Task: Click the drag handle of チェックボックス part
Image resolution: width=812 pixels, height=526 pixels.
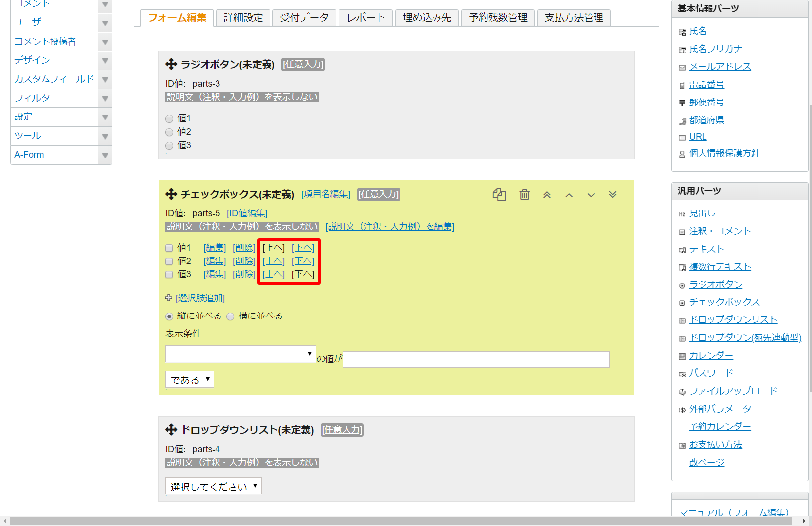Action: [171, 194]
